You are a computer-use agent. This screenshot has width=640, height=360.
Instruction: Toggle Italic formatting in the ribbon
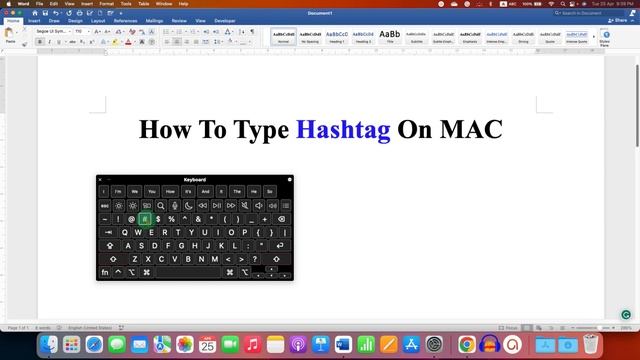click(49, 42)
